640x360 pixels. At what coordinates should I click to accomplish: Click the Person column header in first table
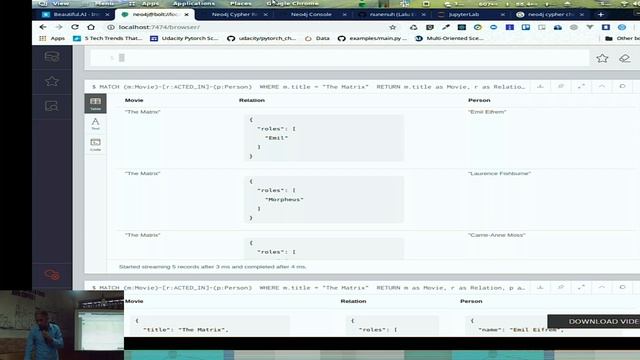479,100
